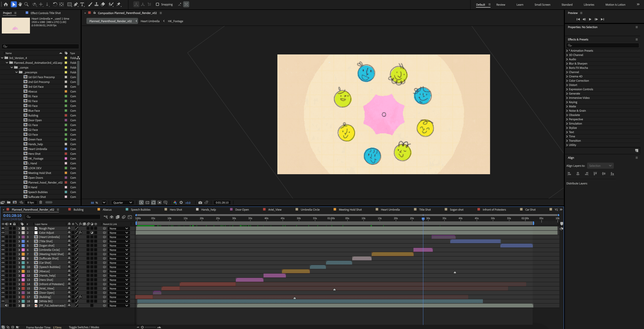Click the 8 bpc color depth button

coord(31,202)
